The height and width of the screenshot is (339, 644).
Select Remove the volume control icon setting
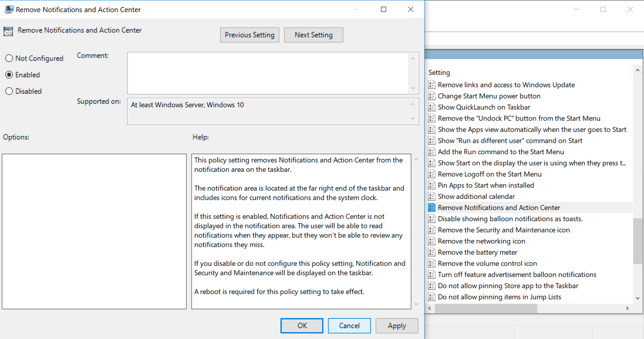[x=487, y=263]
